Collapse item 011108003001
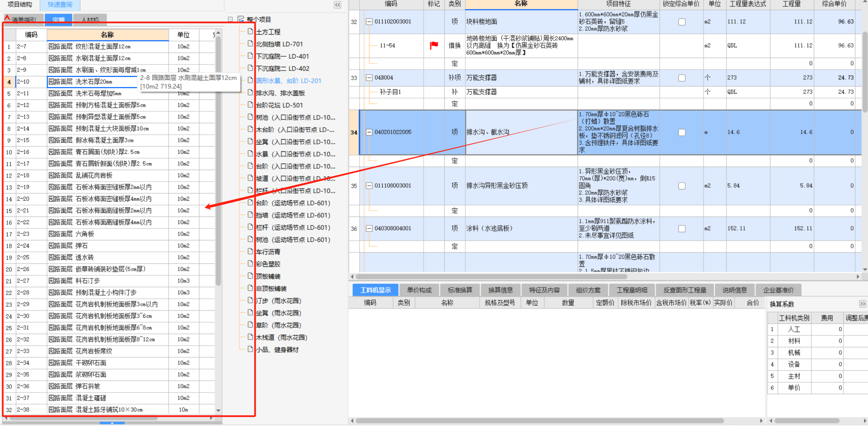Viewport: 868px width, 426px height. coord(369,186)
